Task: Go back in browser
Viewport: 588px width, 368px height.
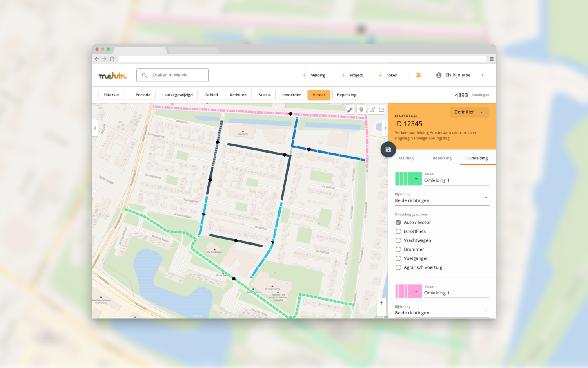Action: coord(97,59)
